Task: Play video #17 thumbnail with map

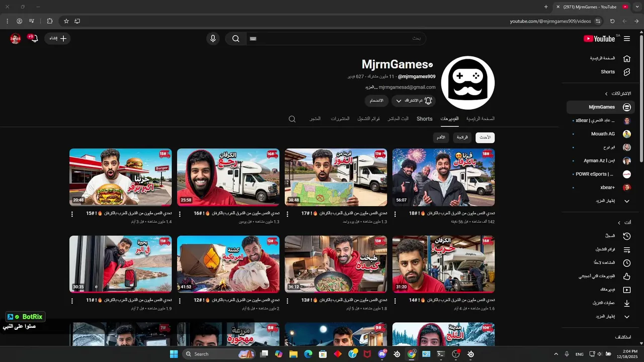Action: tap(336, 177)
